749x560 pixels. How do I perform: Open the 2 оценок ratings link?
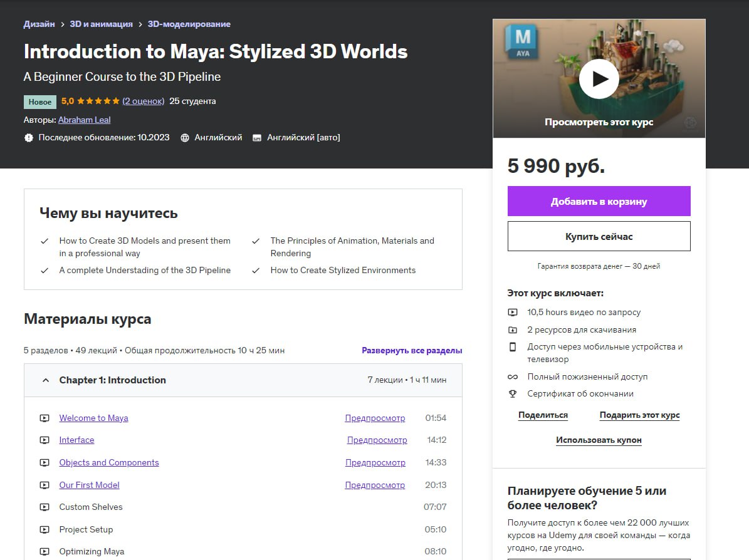(143, 101)
